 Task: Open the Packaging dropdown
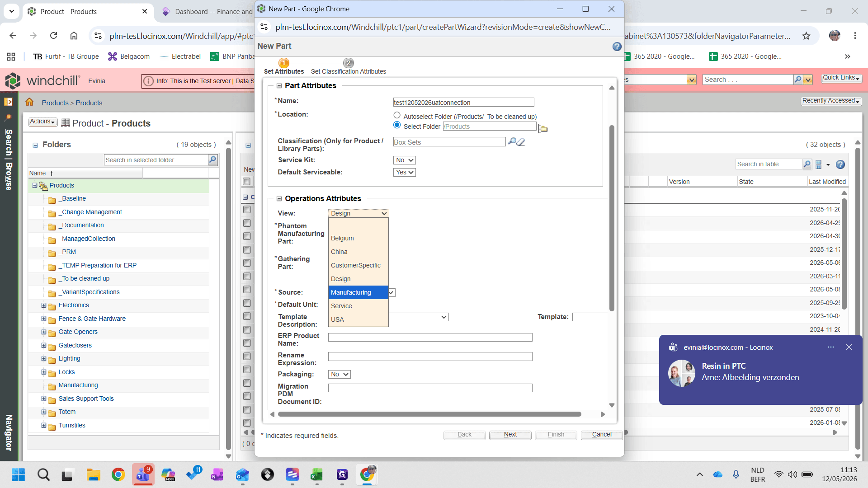point(339,374)
